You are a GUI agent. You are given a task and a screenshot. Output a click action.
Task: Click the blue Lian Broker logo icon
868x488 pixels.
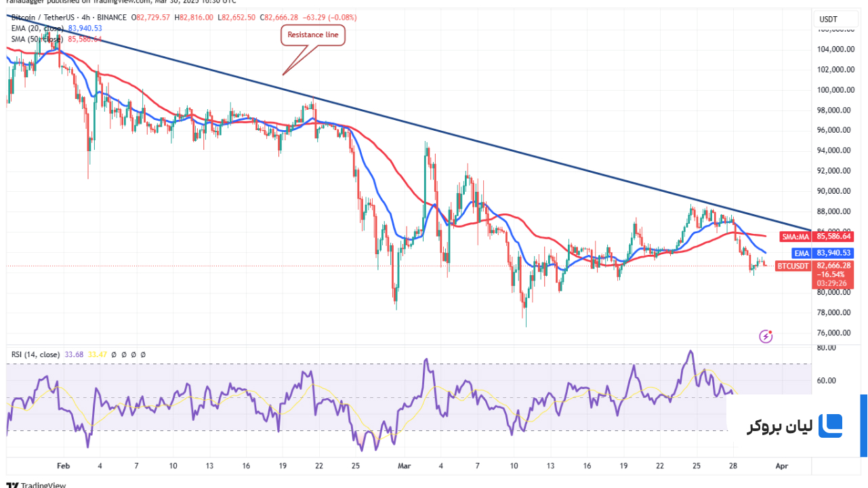[x=830, y=426]
